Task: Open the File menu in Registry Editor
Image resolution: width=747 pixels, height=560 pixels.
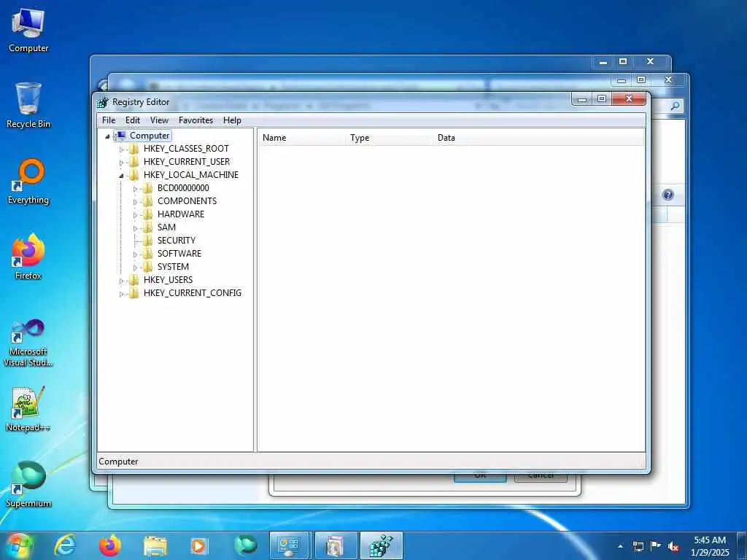Action: [x=109, y=120]
